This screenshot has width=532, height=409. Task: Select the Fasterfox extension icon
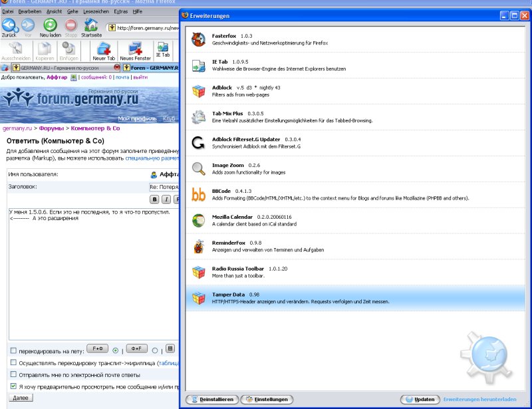click(x=198, y=40)
